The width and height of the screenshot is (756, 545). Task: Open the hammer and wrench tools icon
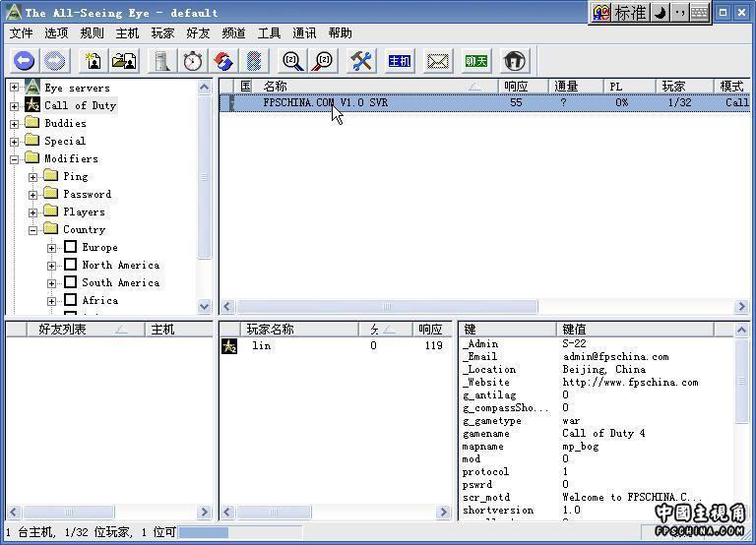pyautogui.click(x=361, y=61)
